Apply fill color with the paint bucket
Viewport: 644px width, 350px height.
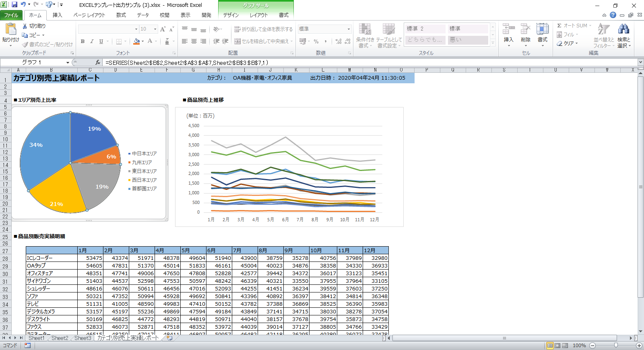[x=137, y=41]
